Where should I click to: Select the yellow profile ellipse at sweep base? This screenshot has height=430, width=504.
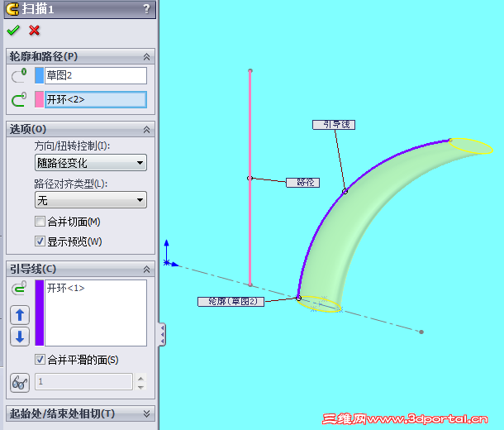[x=319, y=304]
